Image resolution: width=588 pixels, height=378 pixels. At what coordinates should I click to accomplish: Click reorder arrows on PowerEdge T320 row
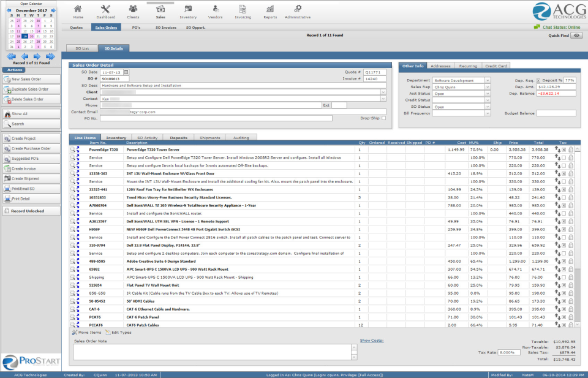(557, 149)
